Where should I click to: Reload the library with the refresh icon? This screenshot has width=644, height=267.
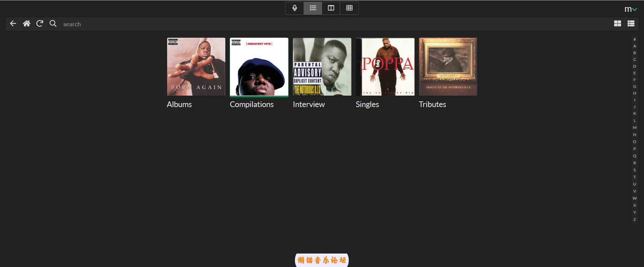(40, 24)
